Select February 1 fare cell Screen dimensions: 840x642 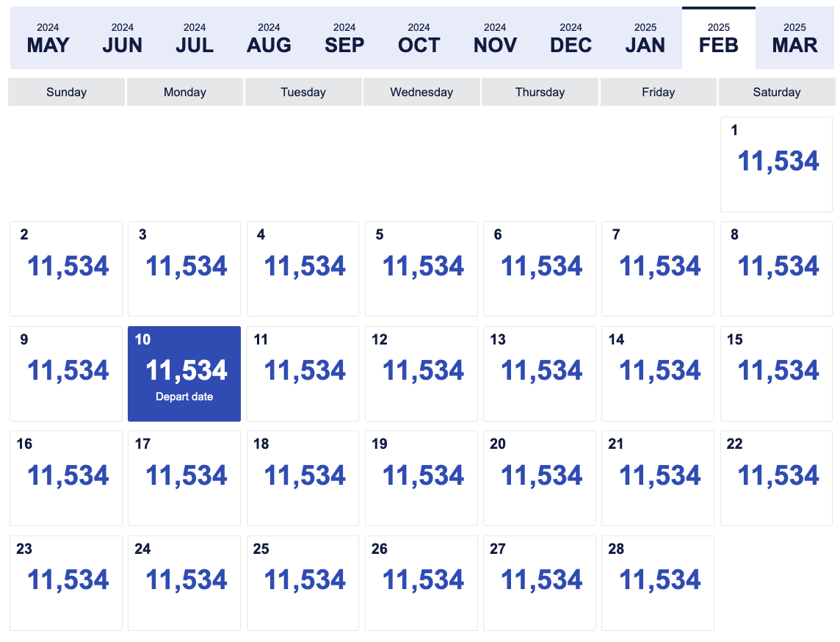pos(776,165)
